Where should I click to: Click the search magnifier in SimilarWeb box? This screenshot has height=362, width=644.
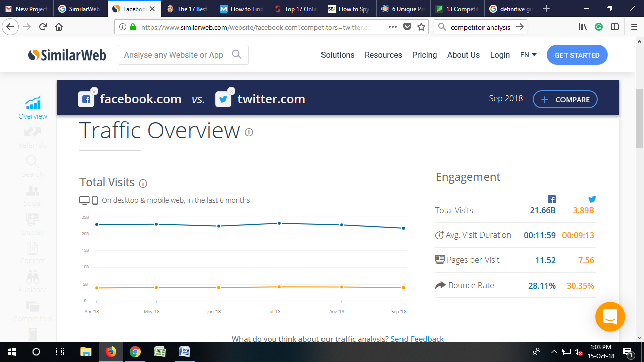(x=237, y=54)
